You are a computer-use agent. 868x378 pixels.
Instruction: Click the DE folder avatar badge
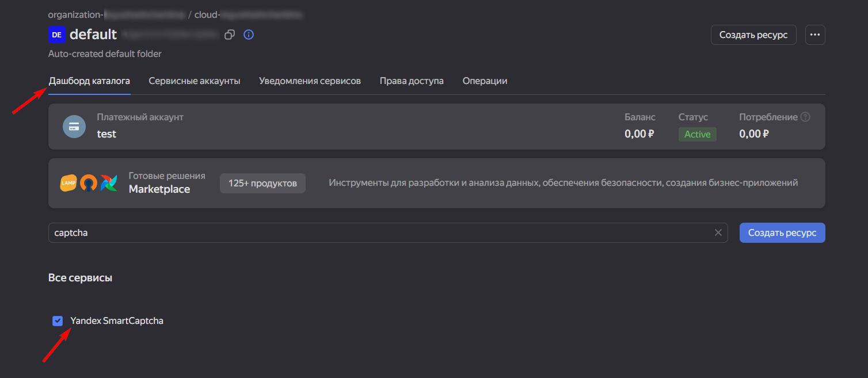point(56,35)
